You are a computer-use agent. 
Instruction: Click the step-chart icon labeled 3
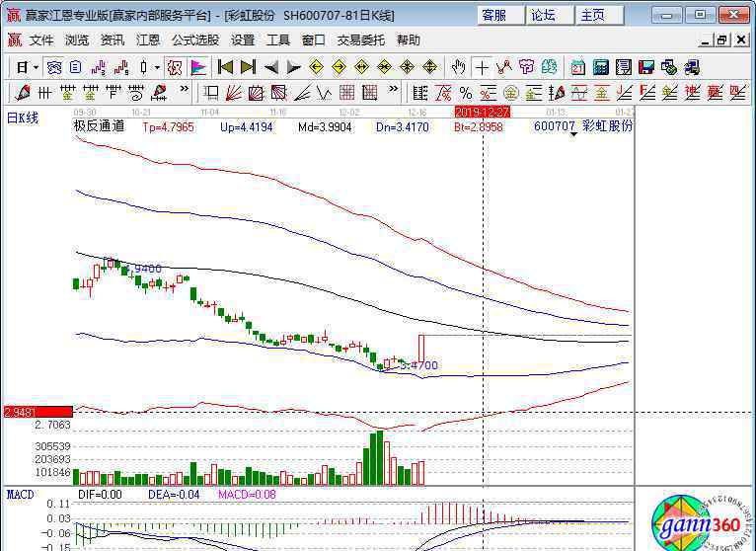click(98, 67)
